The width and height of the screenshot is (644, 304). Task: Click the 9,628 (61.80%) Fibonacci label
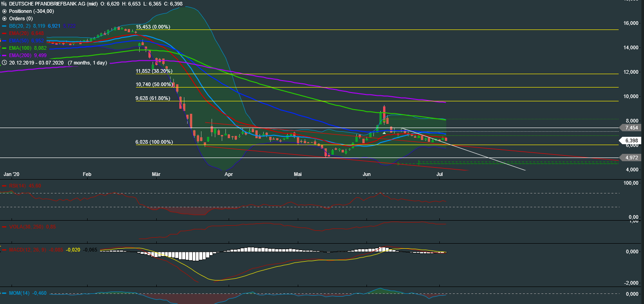click(x=153, y=98)
